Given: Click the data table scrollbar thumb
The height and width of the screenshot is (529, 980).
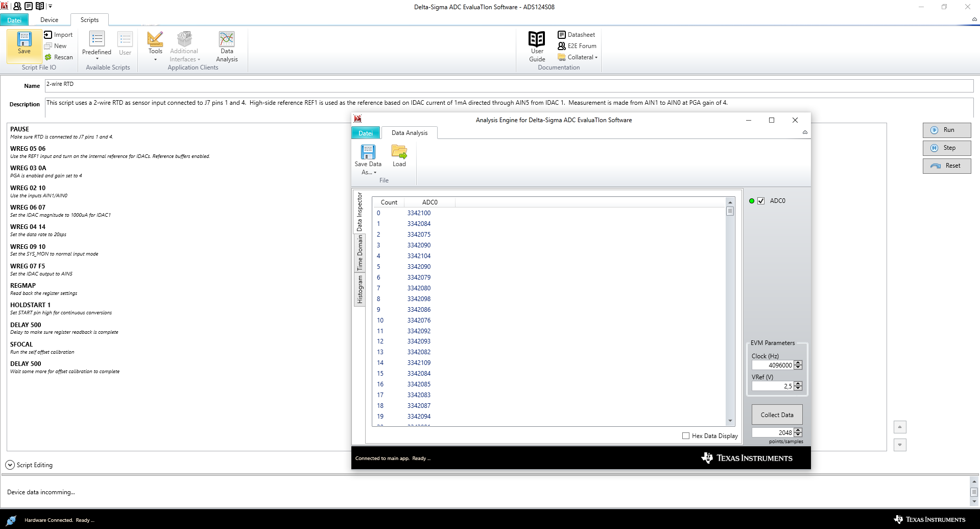Looking at the screenshot, I should click(x=730, y=211).
